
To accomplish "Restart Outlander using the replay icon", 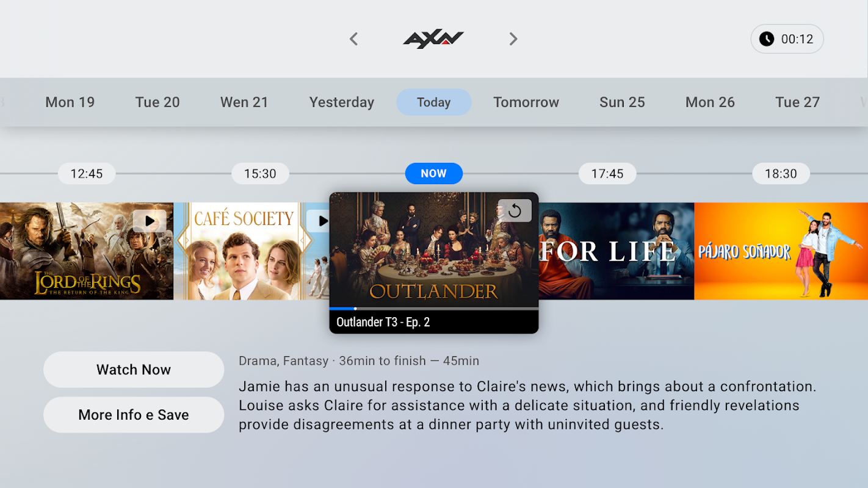I will (515, 211).
